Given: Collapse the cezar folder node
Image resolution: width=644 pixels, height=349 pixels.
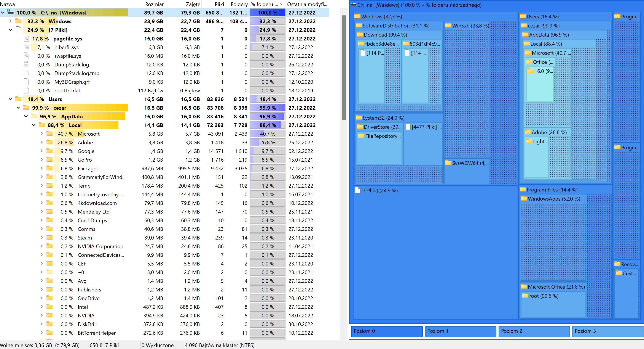Looking at the screenshot, I should (18, 108).
